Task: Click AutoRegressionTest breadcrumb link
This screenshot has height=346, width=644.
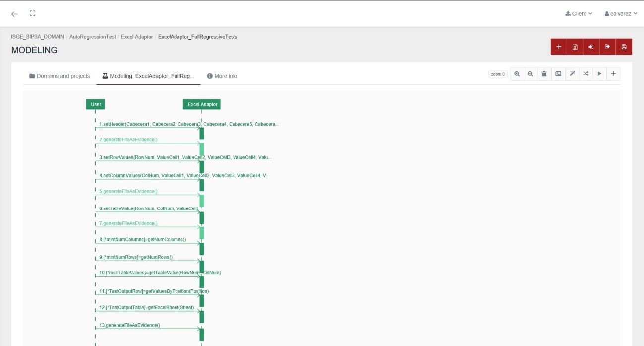Action: tap(93, 37)
